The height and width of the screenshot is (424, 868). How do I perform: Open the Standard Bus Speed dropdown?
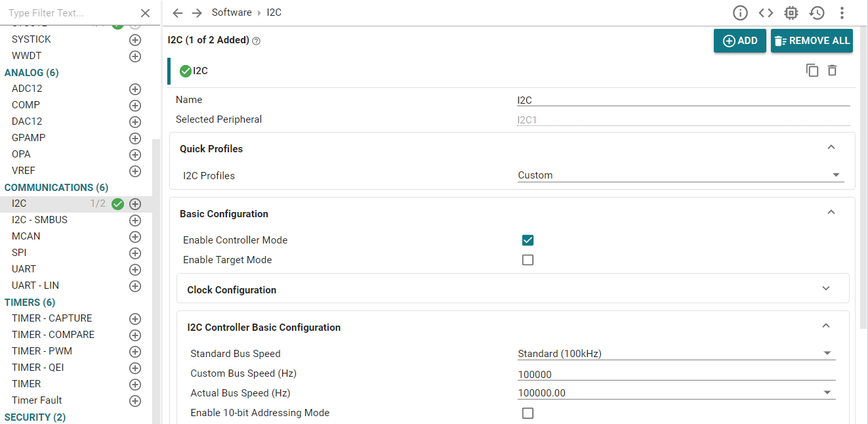676,354
